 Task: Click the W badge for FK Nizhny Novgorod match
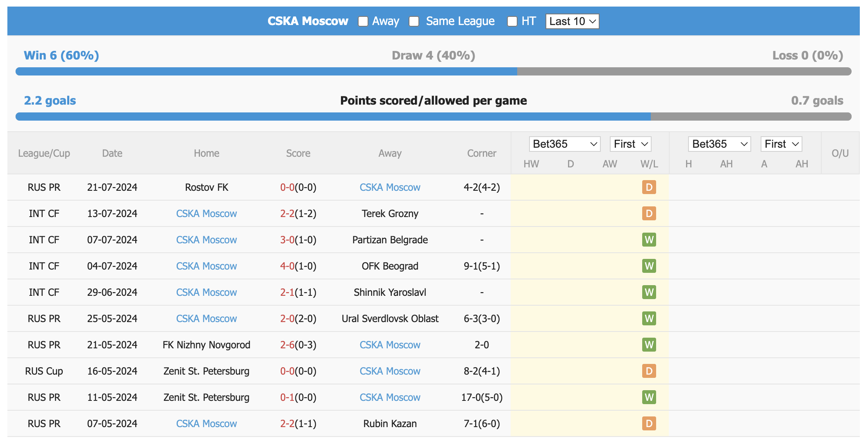649,345
